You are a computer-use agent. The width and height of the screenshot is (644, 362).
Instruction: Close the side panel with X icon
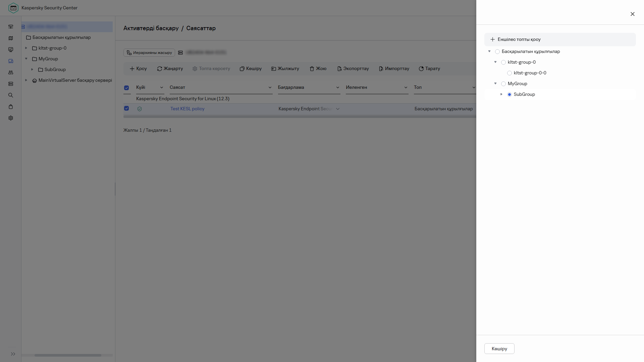[632, 14]
